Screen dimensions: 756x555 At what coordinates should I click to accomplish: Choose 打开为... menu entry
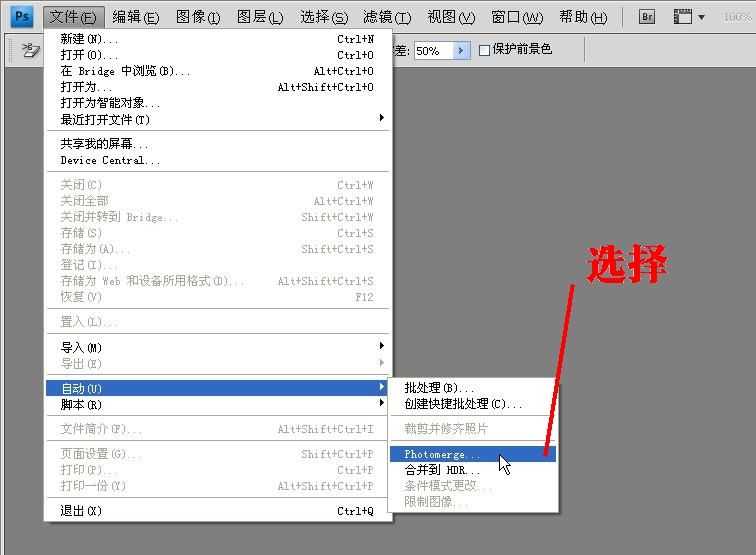pyautogui.click(x=217, y=87)
